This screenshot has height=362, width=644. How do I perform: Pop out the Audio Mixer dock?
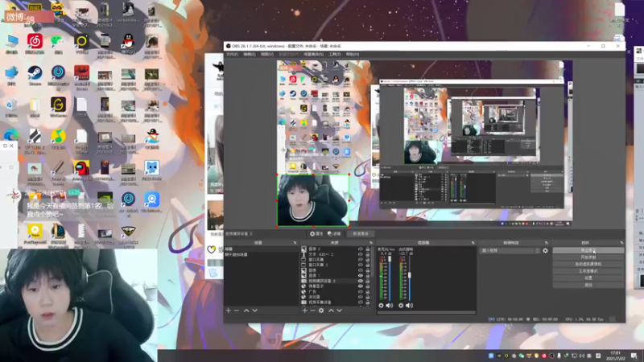tap(473, 243)
